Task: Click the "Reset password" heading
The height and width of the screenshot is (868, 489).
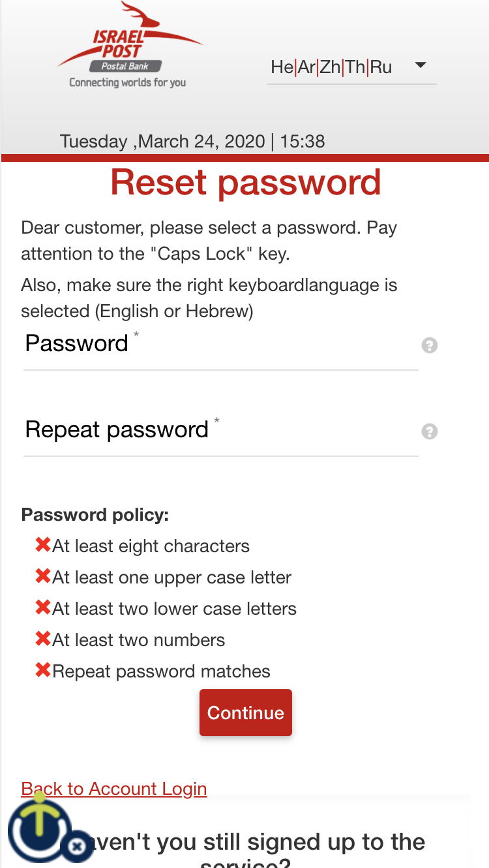Action: pyautogui.click(x=245, y=182)
